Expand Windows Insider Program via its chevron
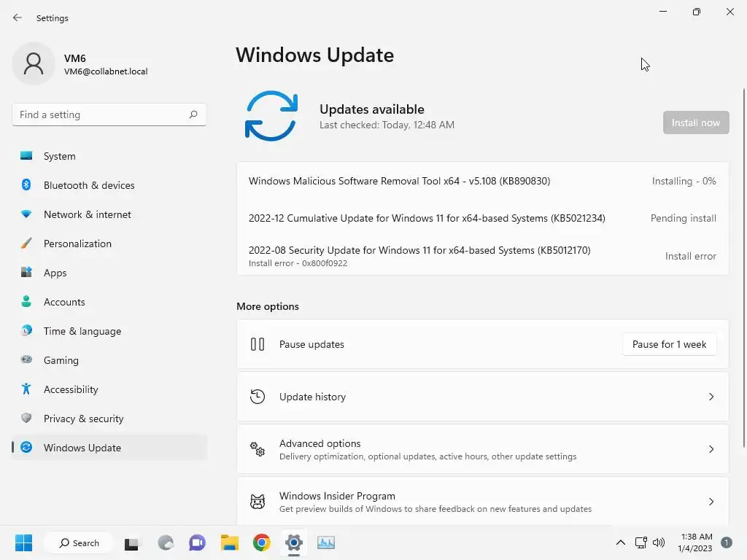 pos(711,502)
